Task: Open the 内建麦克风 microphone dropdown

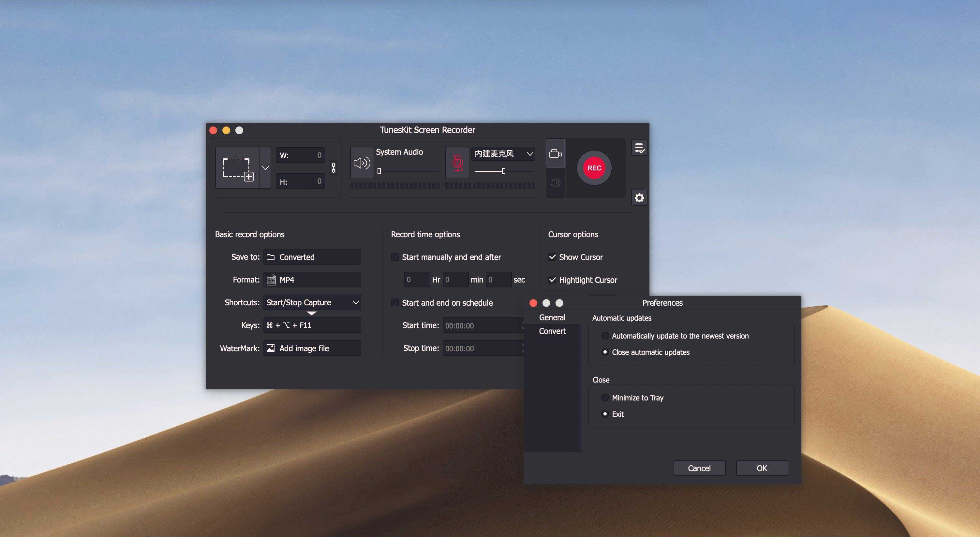Action: (503, 154)
